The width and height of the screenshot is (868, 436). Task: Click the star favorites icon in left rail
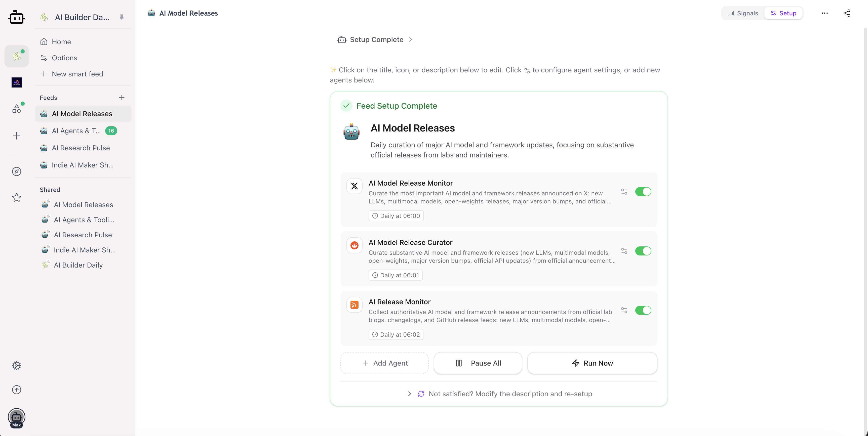pos(17,198)
